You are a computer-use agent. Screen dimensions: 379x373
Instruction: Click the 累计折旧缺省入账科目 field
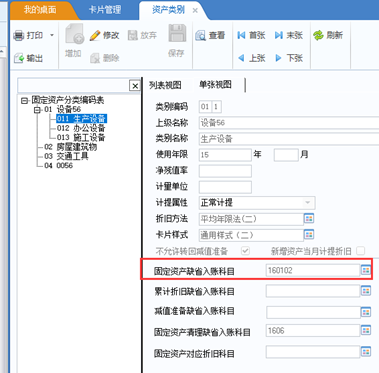click(313, 291)
